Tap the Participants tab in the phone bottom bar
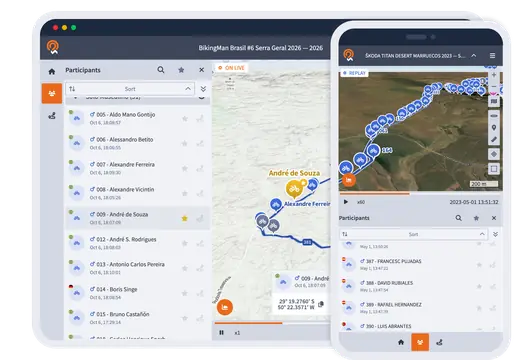This screenshot has width=520, height=360. (x=420, y=342)
